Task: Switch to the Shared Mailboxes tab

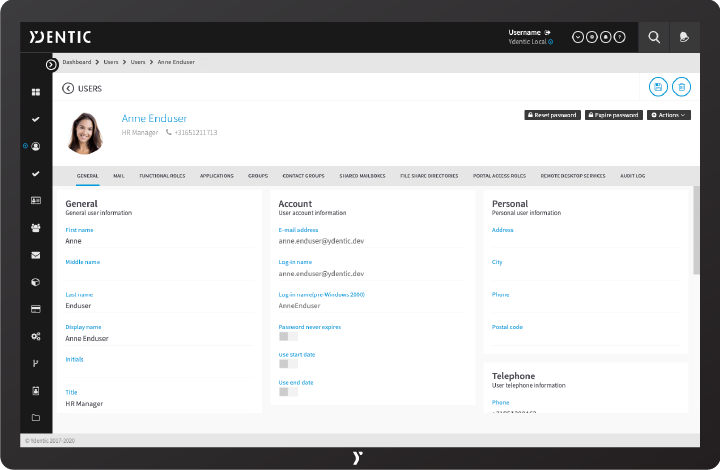Action: click(362, 176)
